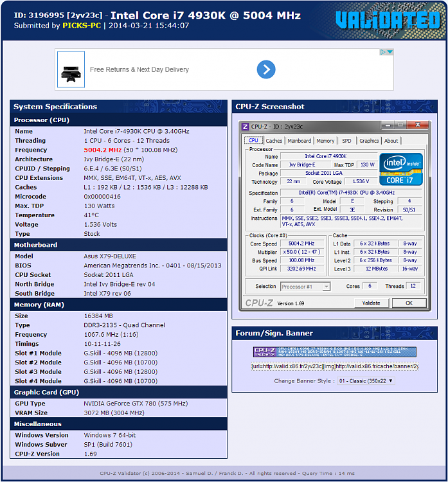
Task: Click the CPU-Z forum signature banner image
Action: coord(334,352)
